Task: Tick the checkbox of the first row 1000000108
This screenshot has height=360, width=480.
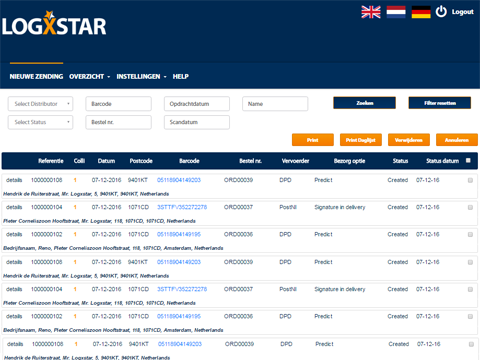Action: pyautogui.click(x=470, y=180)
